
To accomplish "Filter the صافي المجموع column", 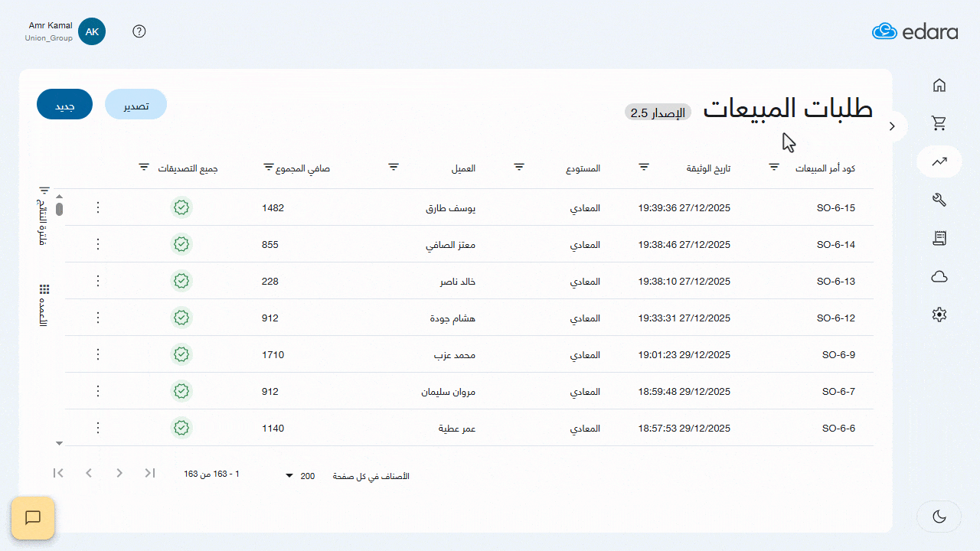I will (x=268, y=167).
